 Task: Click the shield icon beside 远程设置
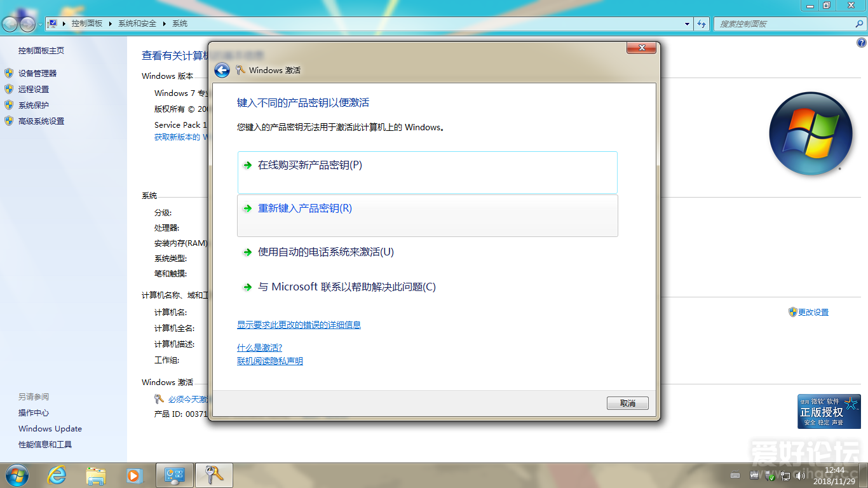click(9, 89)
